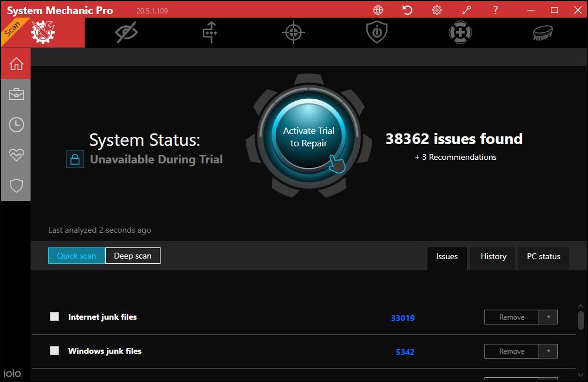Viewport: 588px width, 382px height.
Task: Click the key activation icon
Action: 466,10
